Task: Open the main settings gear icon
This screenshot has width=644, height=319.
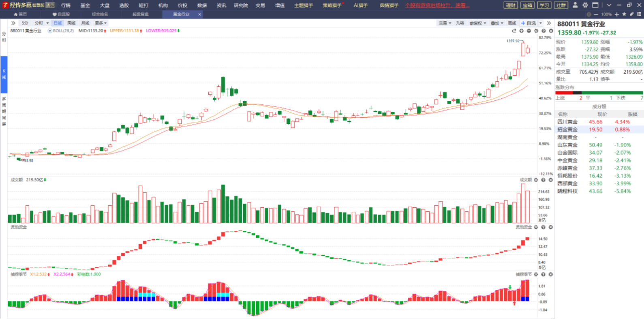Action: [585, 5]
